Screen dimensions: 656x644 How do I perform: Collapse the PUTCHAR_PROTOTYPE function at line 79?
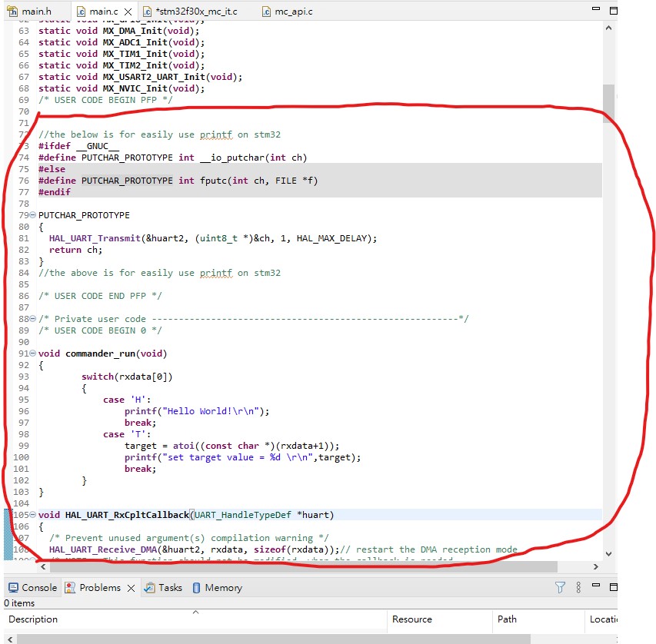tap(32, 215)
